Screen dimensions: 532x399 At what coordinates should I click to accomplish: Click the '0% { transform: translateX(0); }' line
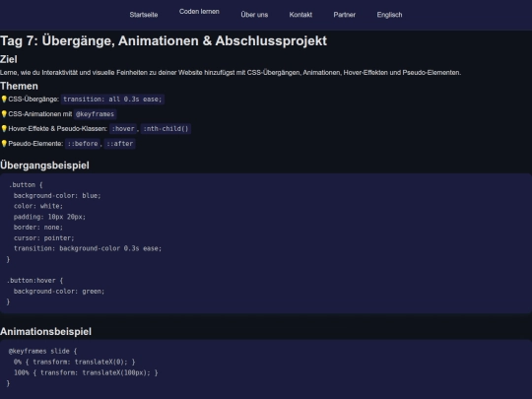click(x=75, y=362)
